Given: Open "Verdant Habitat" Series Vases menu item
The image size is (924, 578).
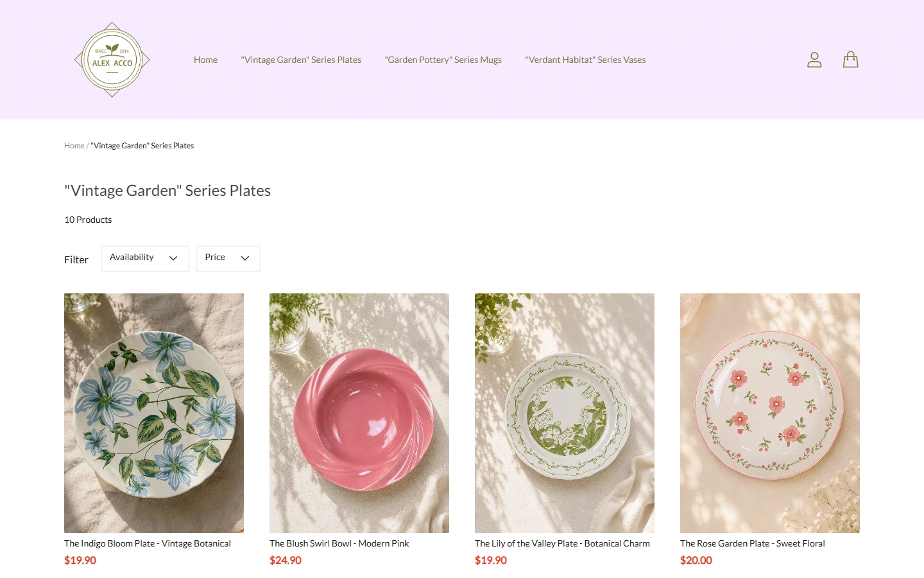Looking at the screenshot, I should pyautogui.click(x=585, y=60).
